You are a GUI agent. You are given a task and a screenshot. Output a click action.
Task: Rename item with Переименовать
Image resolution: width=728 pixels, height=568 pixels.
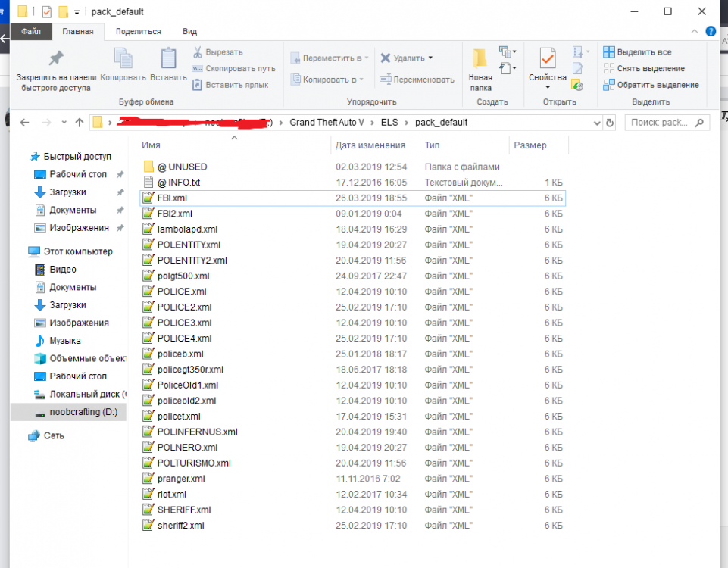click(x=417, y=80)
